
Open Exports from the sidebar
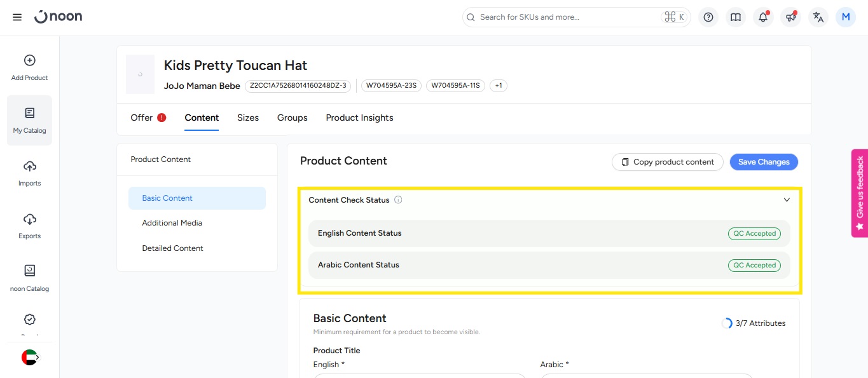pos(29,226)
